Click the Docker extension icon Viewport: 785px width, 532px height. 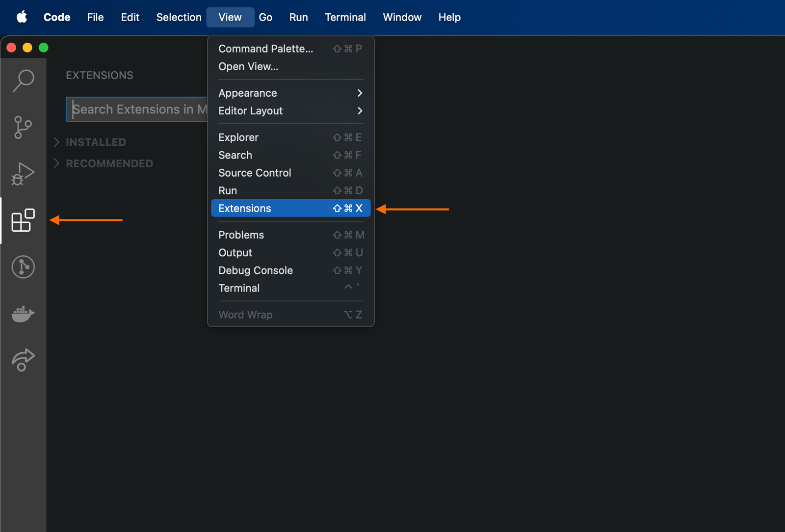[23, 314]
